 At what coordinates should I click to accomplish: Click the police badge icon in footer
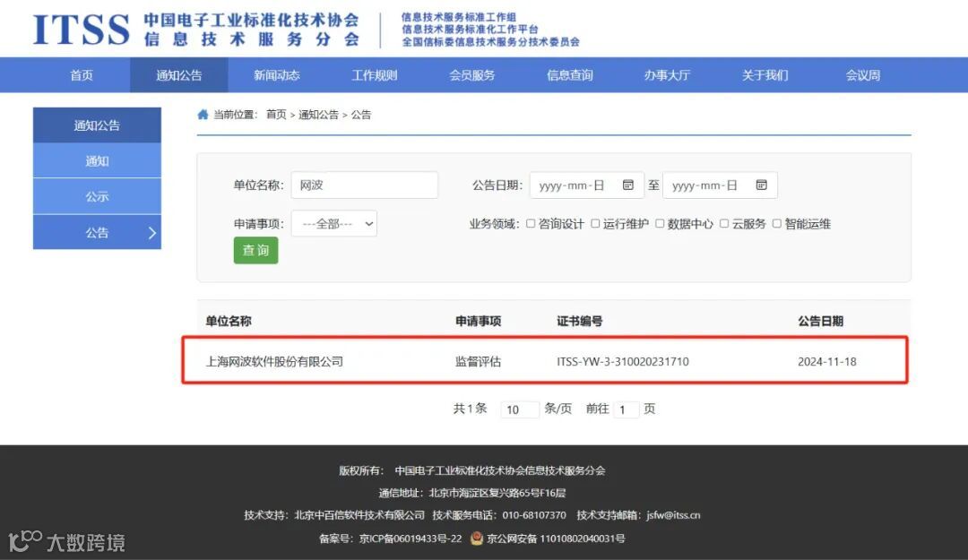coord(476,538)
